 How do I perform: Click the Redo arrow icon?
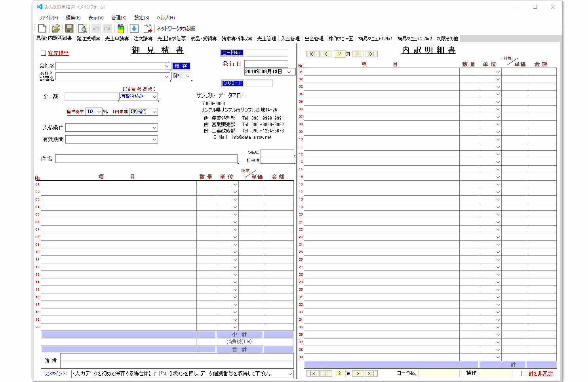107,28
